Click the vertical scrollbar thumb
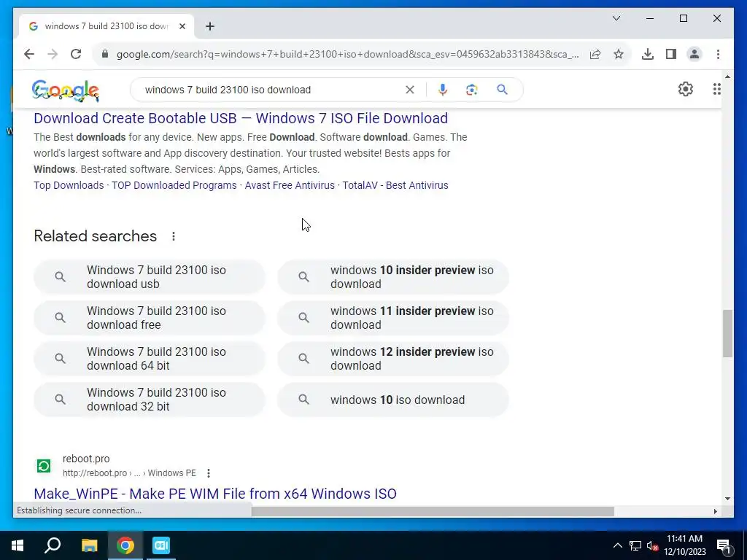747x560 pixels. click(727, 333)
